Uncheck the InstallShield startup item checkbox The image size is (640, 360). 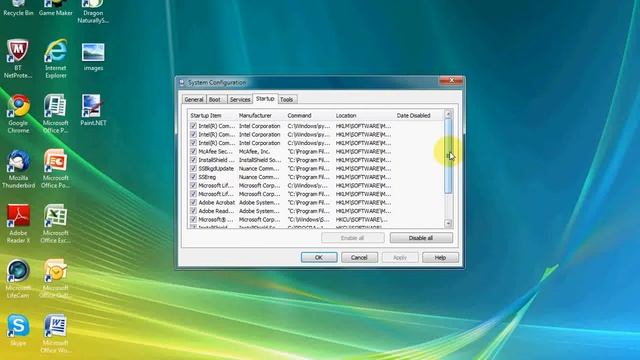[193, 160]
